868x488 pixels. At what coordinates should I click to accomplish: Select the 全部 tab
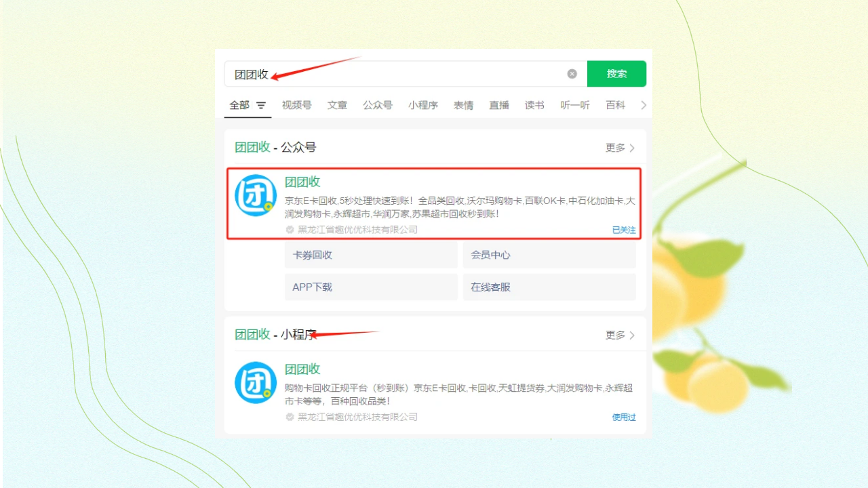click(x=239, y=105)
